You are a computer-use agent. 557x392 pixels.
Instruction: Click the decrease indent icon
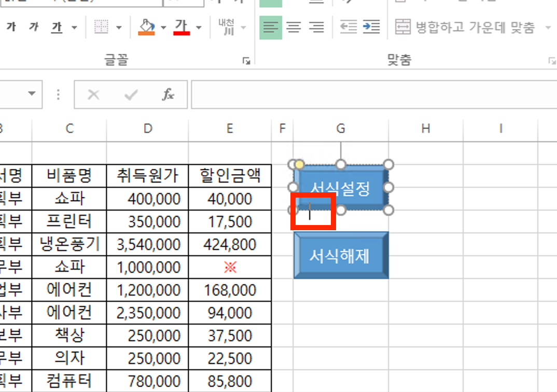[x=348, y=27]
